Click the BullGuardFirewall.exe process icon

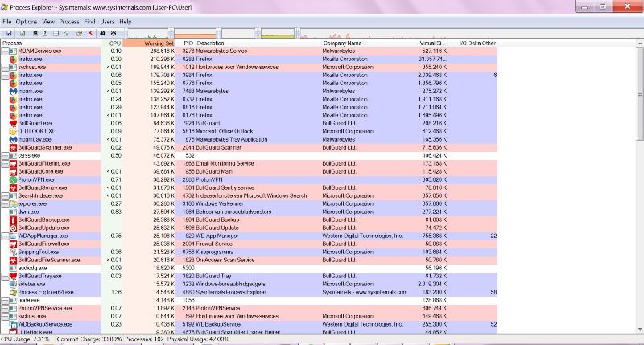(13, 244)
